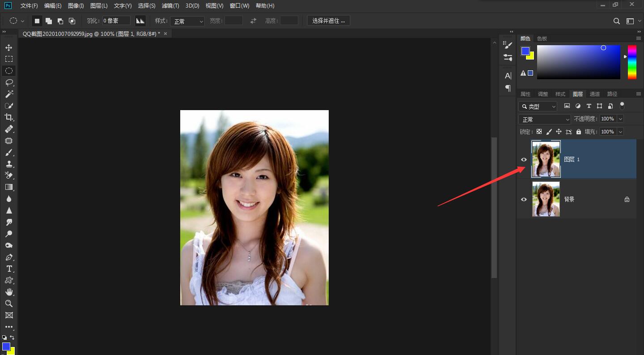Viewport: 644px width, 355px height.
Task: Select the Move tool
Action: click(x=9, y=47)
